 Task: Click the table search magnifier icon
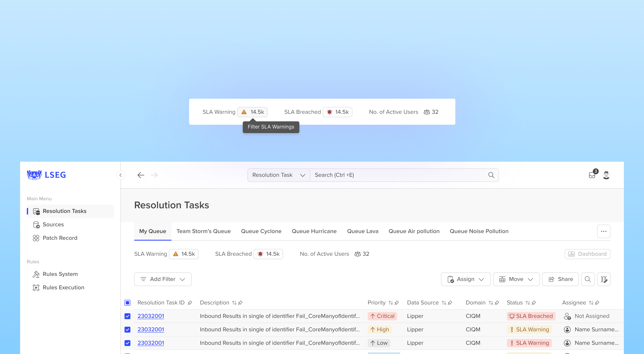pyautogui.click(x=587, y=279)
